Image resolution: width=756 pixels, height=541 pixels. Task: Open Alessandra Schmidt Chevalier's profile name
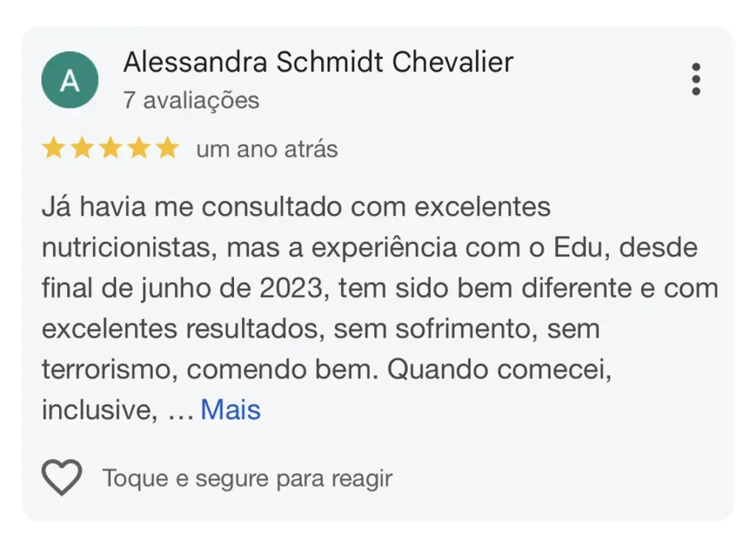tap(318, 62)
